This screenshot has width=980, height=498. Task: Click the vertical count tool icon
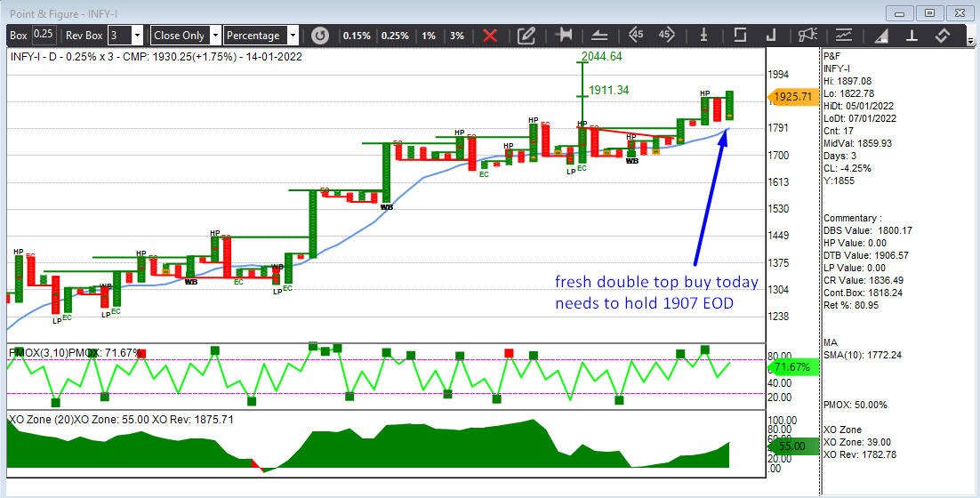click(x=703, y=35)
